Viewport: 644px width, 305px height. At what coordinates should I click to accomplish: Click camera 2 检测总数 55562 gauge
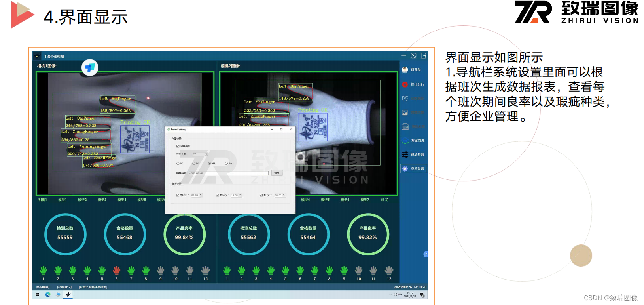point(248,234)
